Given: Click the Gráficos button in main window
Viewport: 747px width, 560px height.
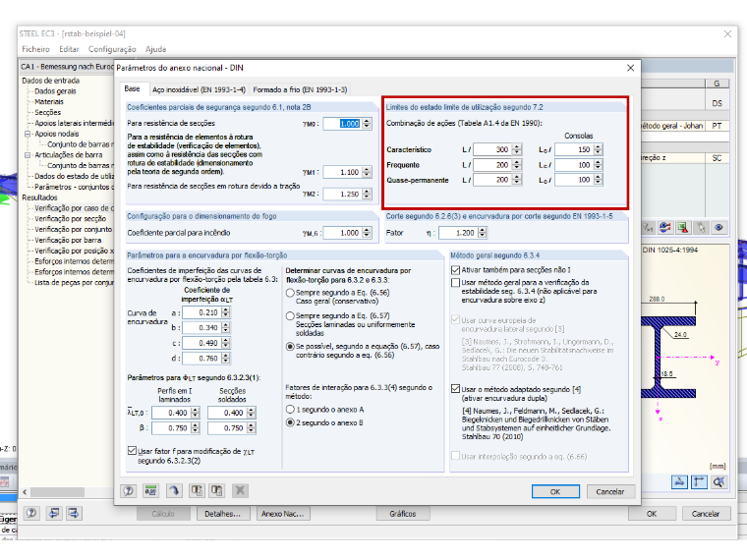Looking at the screenshot, I should tap(403, 514).
